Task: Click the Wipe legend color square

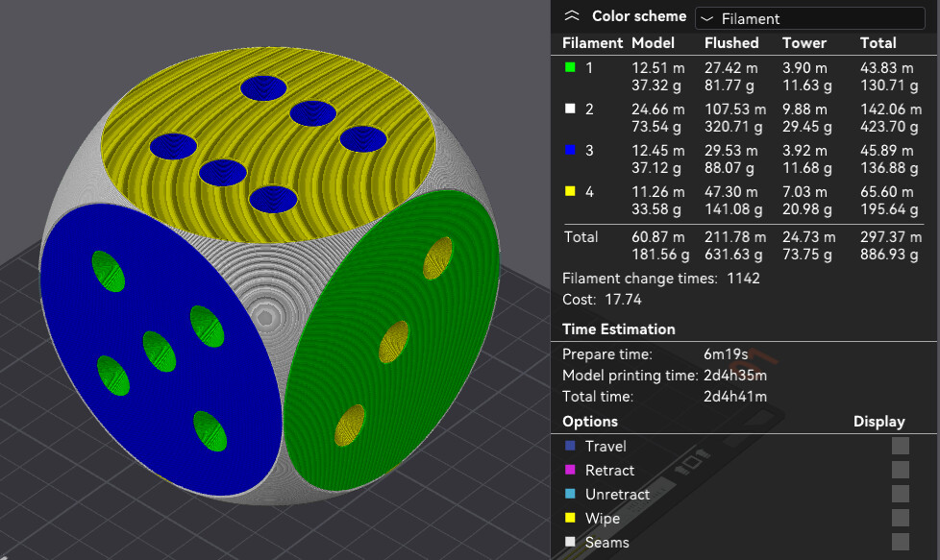Action: click(x=570, y=518)
